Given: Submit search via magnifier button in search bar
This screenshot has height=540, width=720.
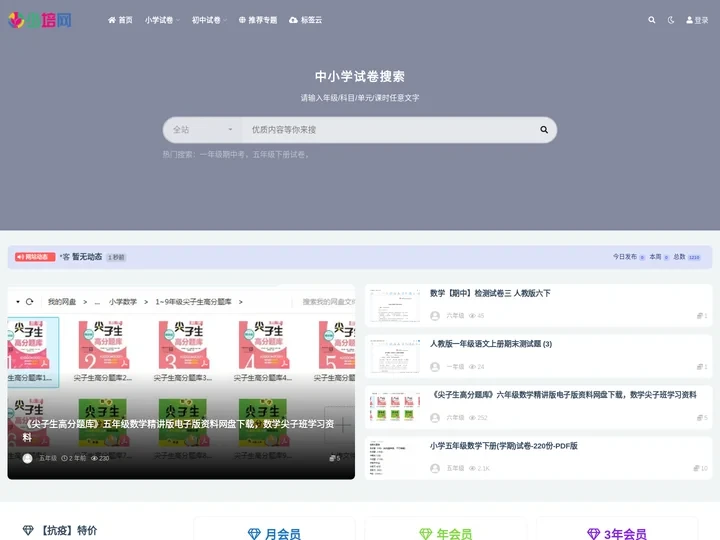Looking at the screenshot, I should (544, 130).
